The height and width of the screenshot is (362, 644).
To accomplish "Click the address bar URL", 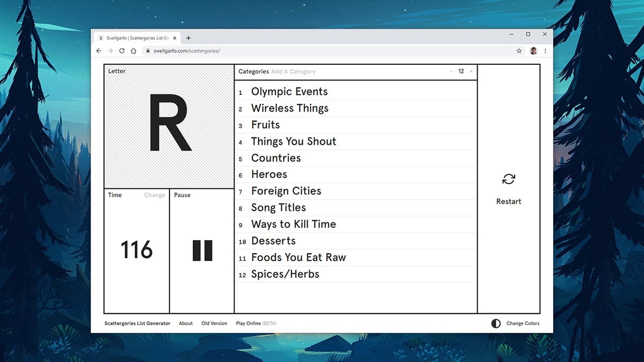I will tap(186, 51).
